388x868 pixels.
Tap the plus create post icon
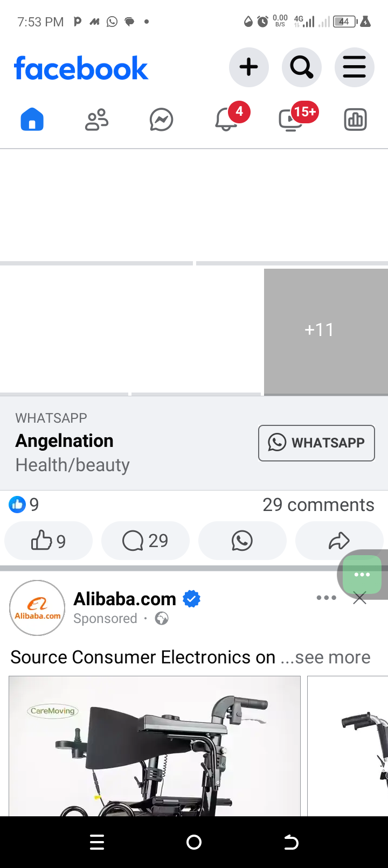[248, 67]
